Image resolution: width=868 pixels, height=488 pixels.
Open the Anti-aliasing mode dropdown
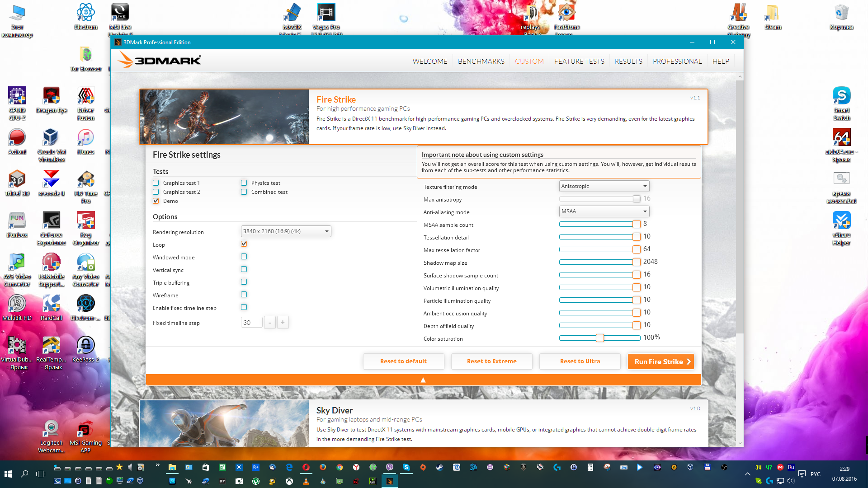click(x=604, y=211)
